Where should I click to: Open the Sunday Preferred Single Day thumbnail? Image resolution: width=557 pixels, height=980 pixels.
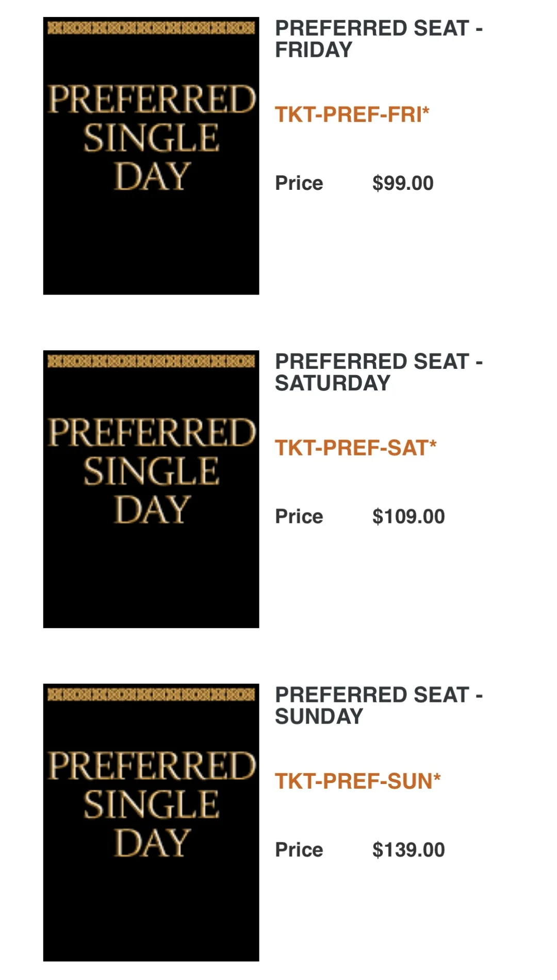click(x=151, y=822)
